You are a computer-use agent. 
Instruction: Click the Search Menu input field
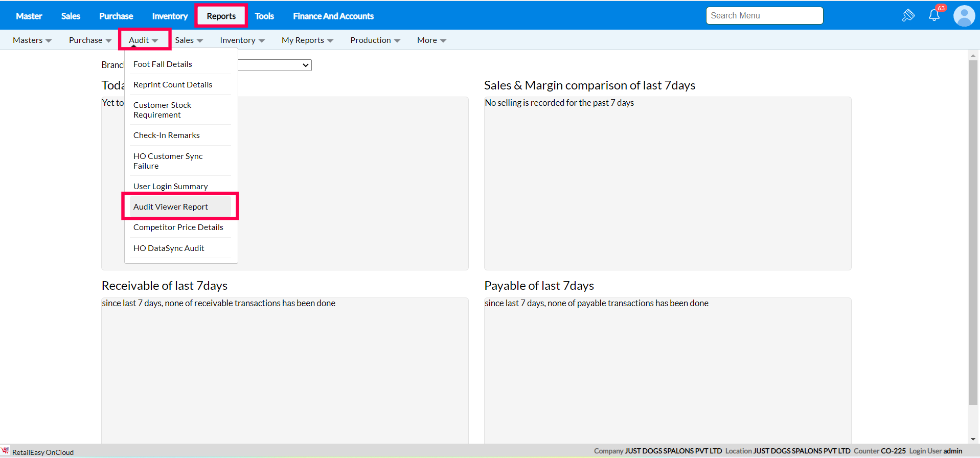pyautogui.click(x=764, y=16)
